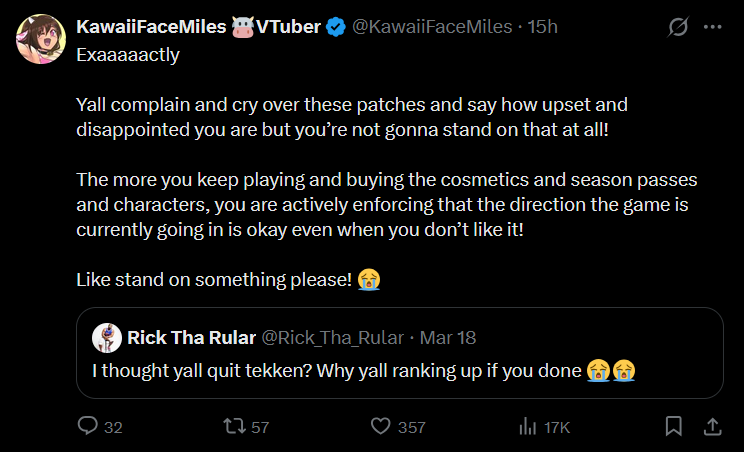Screen dimensions: 744x452
Task: Like the tweet with heart icon
Action: 380,426
